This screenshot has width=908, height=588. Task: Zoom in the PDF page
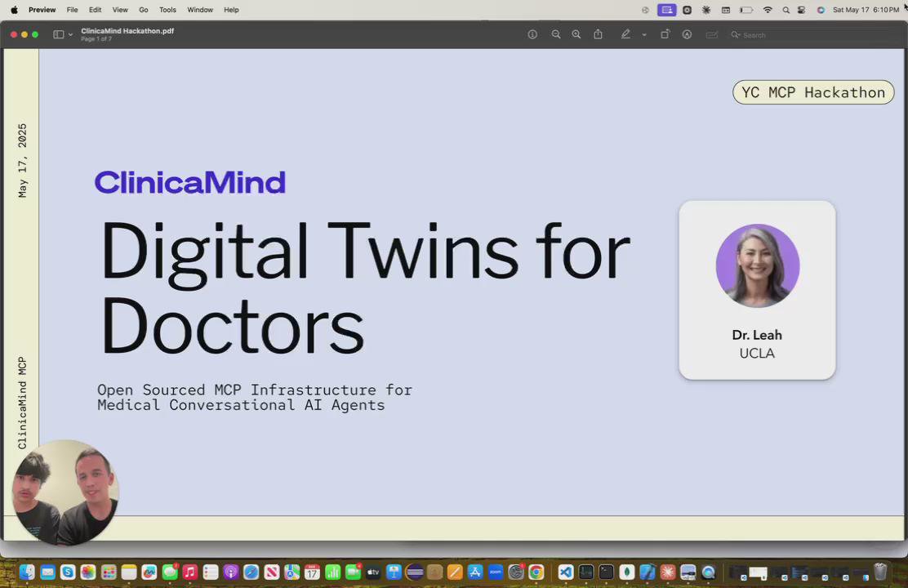tap(576, 35)
